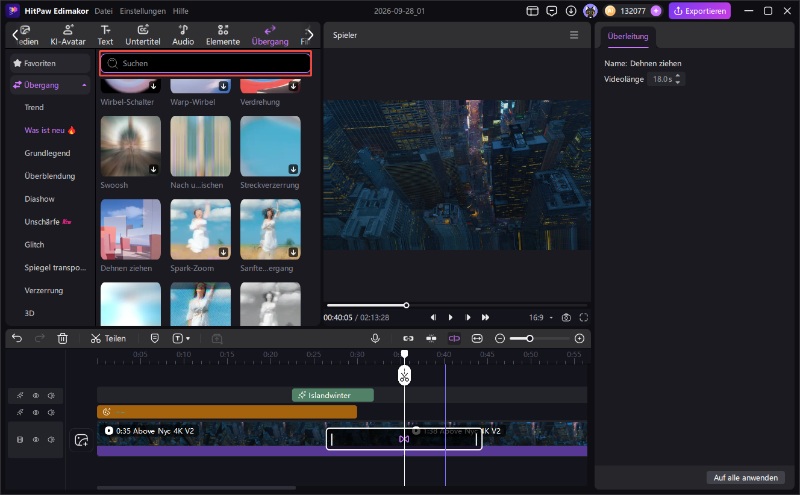This screenshot has height=495, width=800.
Task: Download the Streckverzerrung transition
Action: 293,169
